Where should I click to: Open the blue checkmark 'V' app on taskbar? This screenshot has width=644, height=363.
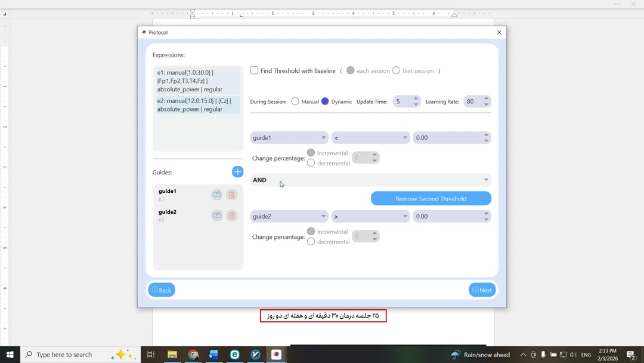[x=255, y=355]
